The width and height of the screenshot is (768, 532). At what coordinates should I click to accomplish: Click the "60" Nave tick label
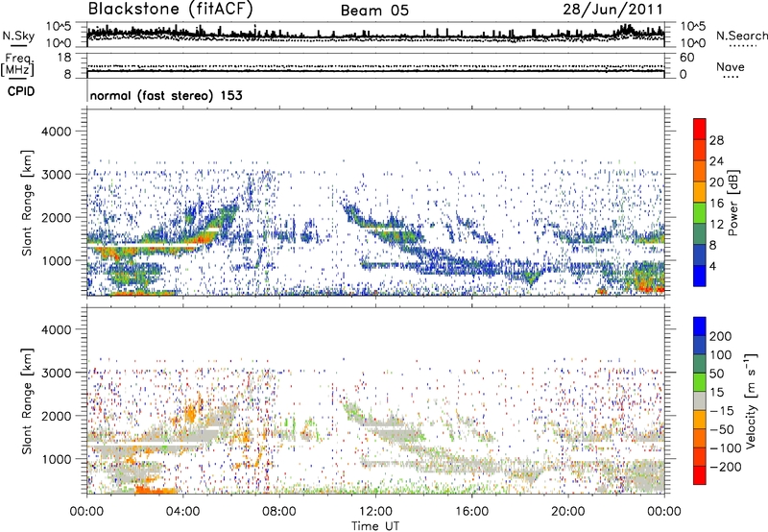tap(686, 58)
